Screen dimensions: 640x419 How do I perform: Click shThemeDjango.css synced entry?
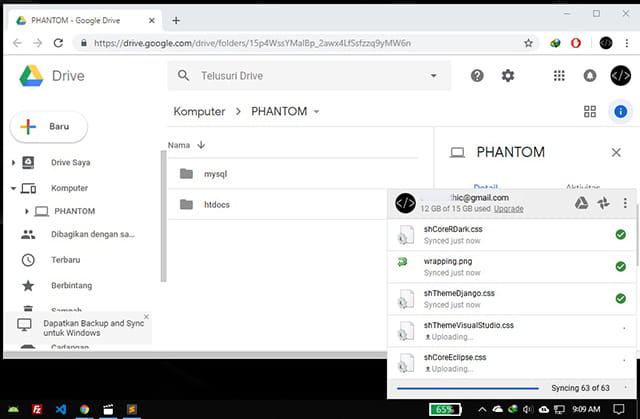(512, 299)
